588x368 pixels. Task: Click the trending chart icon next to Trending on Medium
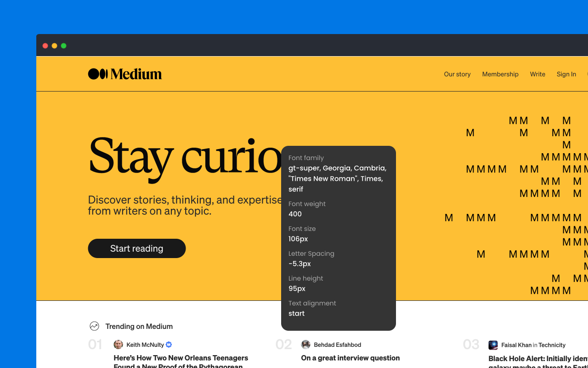tap(94, 326)
